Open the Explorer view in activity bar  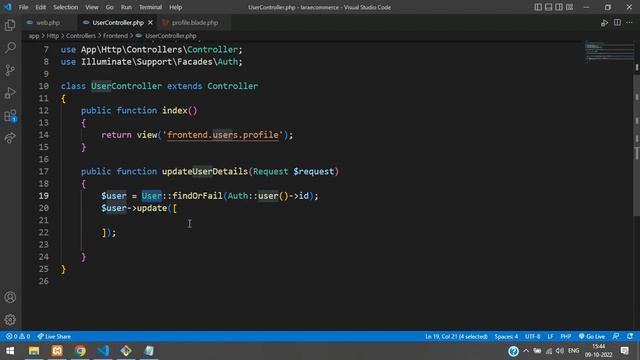click(x=10, y=25)
